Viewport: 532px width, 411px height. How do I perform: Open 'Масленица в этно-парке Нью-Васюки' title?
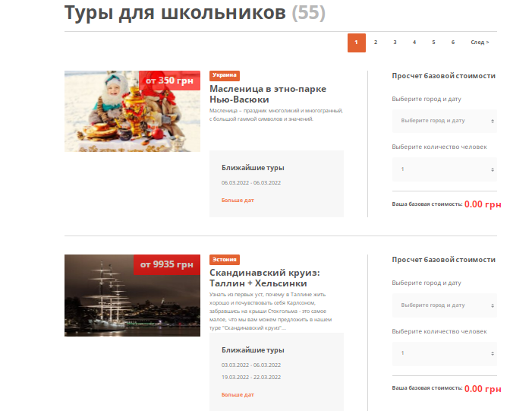coord(268,94)
